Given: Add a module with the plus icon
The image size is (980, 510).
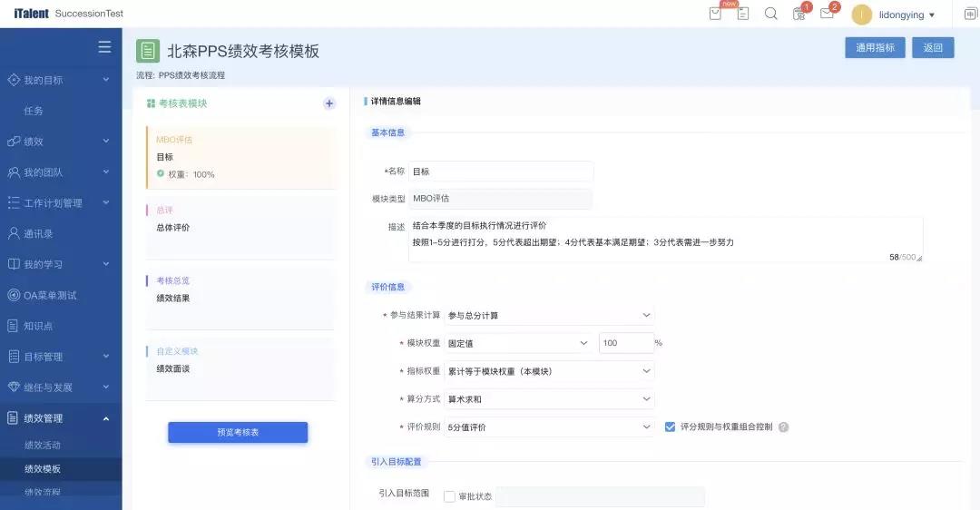Looking at the screenshot, I should [329, 103].
